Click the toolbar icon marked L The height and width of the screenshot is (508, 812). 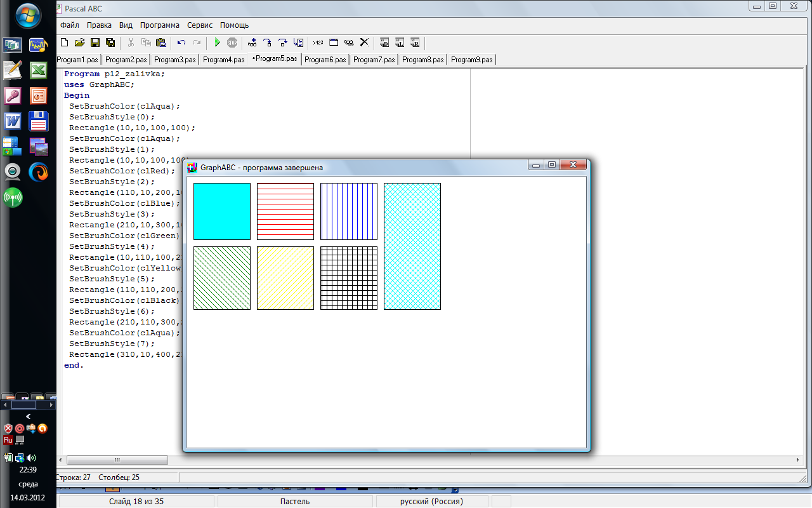[400, 43]
